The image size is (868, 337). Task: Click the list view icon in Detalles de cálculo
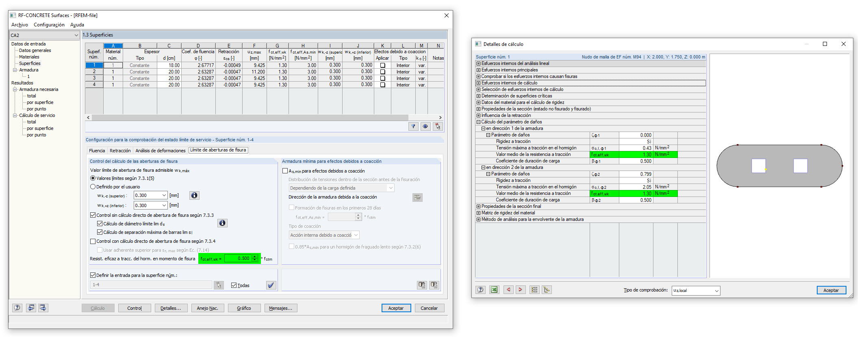[534, 289]
